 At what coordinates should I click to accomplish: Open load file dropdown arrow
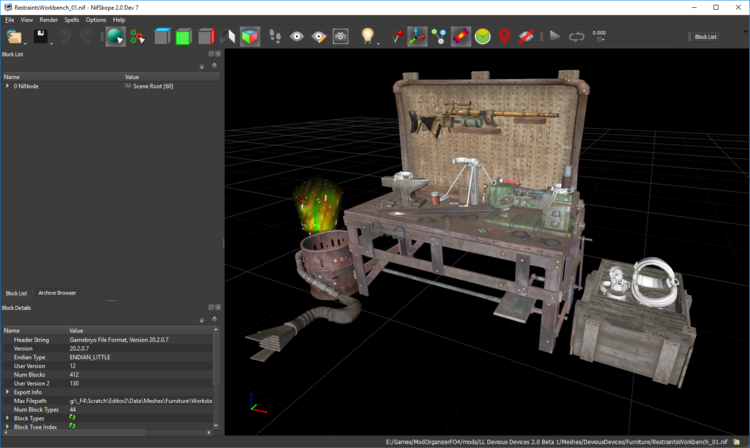tap(25, 44)
